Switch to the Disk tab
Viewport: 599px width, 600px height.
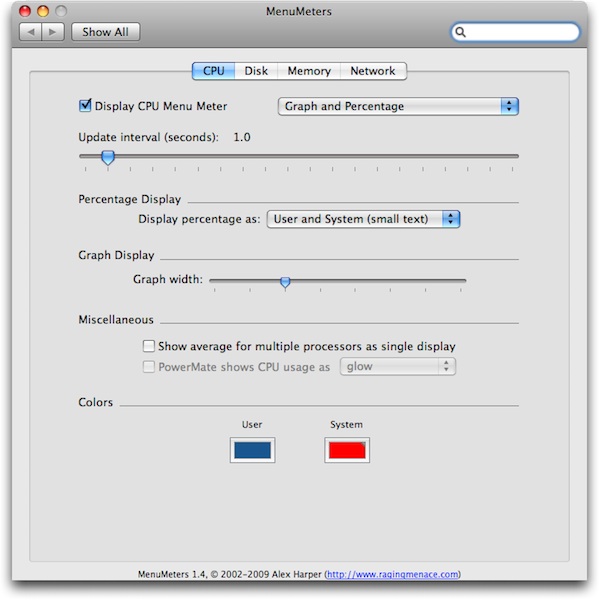point(256,71)
